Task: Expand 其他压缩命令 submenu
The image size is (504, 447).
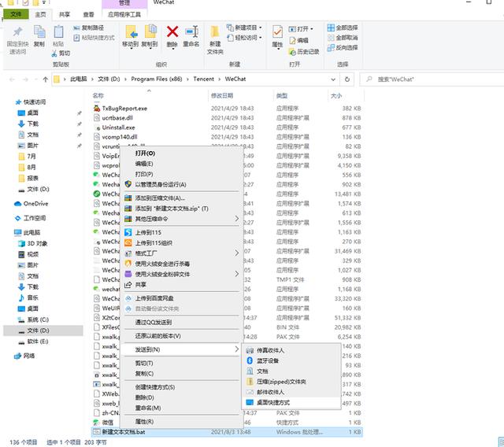Action: [x=182, y=219]
